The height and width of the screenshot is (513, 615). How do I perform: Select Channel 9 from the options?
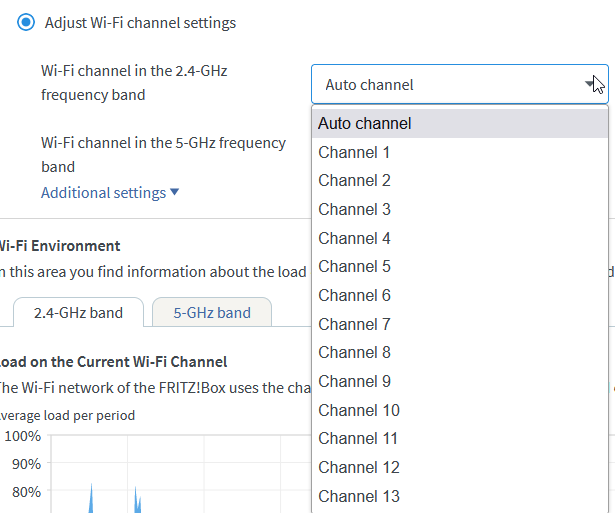click(x=460, y=381)
